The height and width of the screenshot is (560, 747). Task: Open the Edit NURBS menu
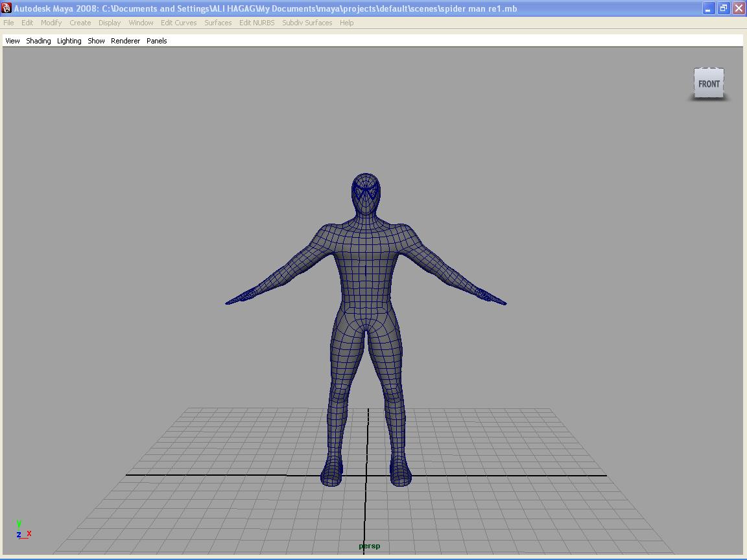coord(257,23)
